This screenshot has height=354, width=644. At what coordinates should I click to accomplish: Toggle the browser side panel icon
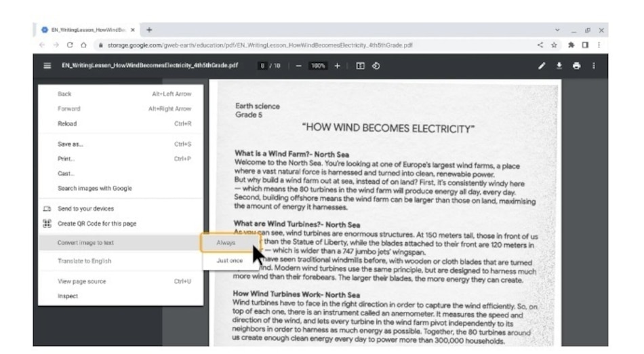pos(585,45)
